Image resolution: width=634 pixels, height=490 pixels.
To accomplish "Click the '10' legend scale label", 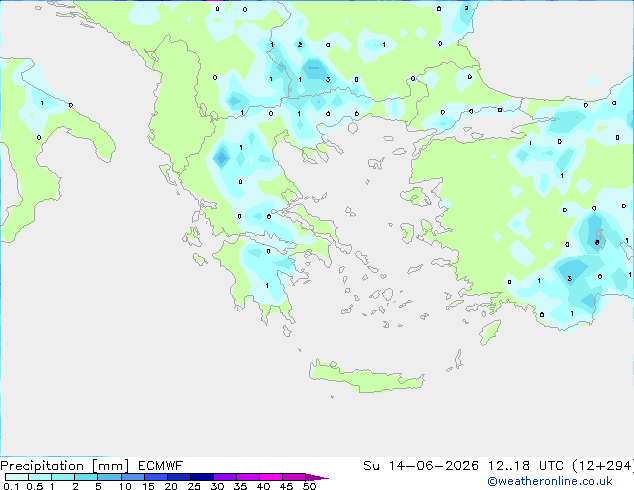I will click(x=125, y=486).
